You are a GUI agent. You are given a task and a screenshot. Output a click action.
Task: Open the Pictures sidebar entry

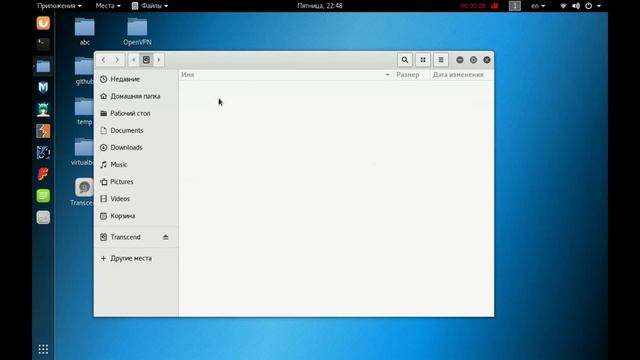tap(136, 182)
